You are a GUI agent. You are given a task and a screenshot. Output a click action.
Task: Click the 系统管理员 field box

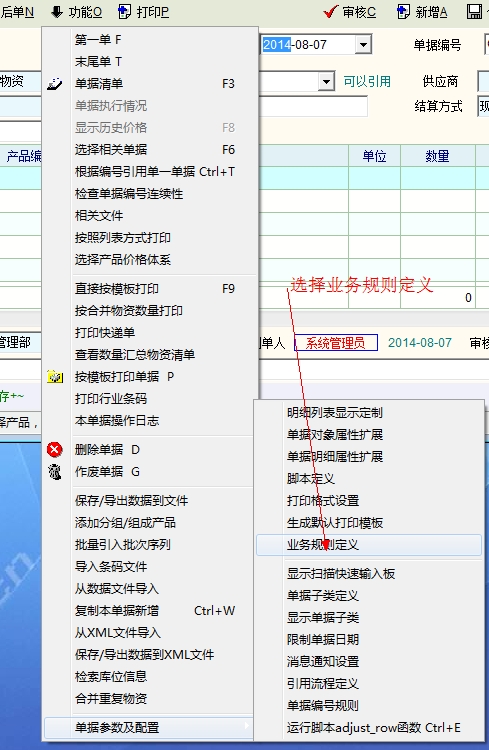[336, 342]
